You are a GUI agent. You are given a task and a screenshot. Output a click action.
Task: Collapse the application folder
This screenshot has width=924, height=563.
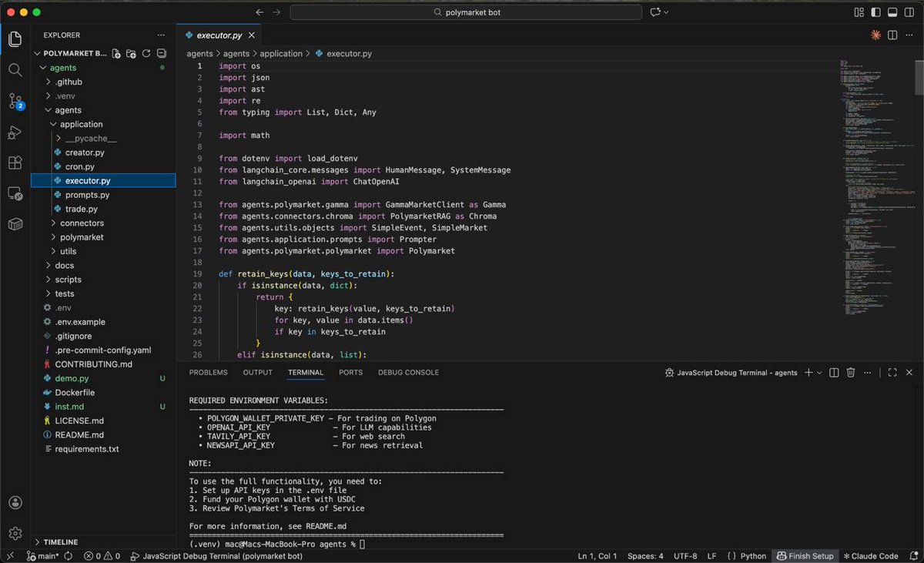tap(79, 124)
